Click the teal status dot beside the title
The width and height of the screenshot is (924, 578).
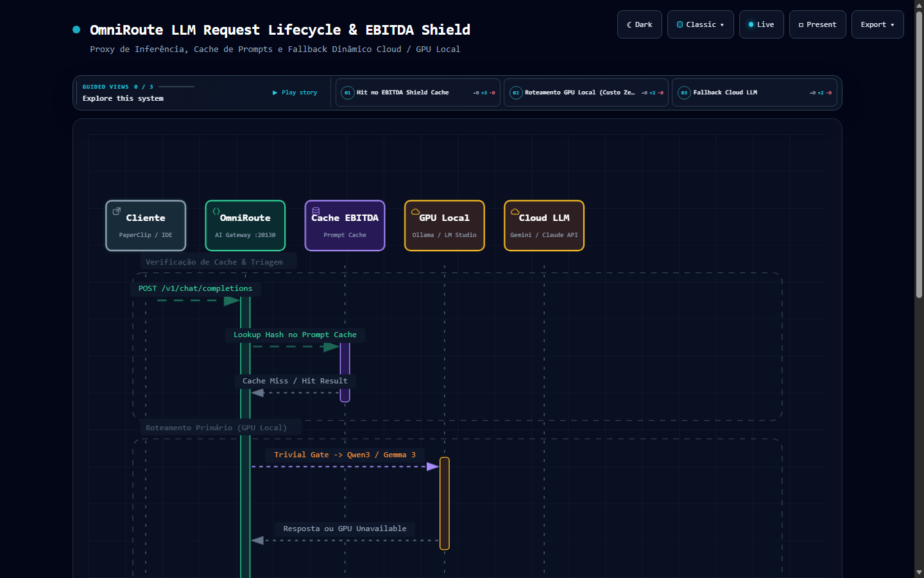(x=76, y=30)
